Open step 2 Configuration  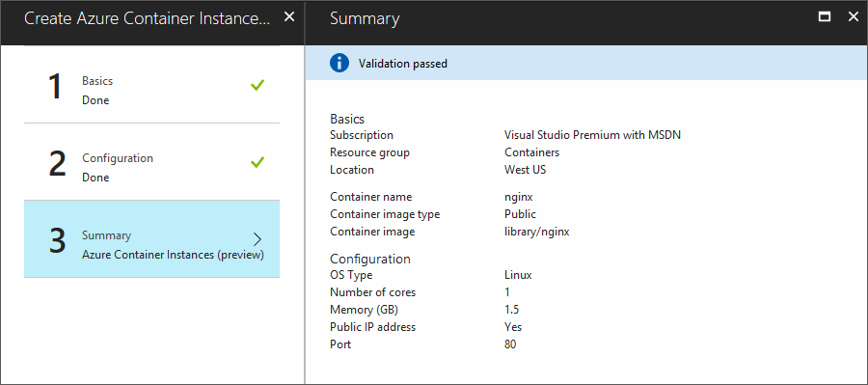coord(151,162)
